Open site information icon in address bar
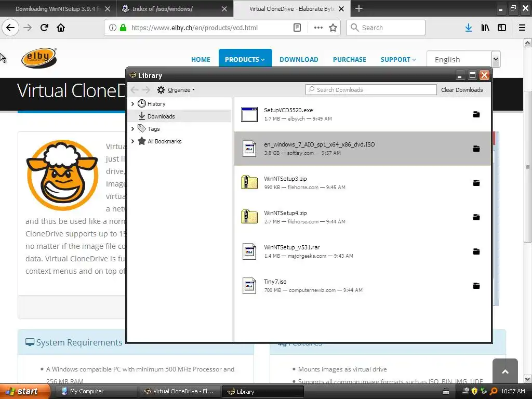The width and height of the screenshot is (532, 399). tap(112, 28)
